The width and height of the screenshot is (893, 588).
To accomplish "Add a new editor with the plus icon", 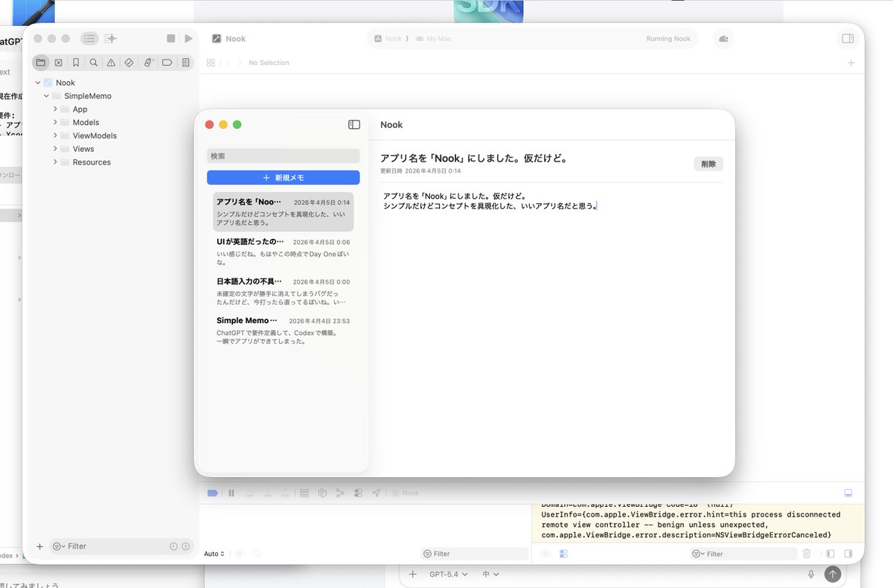I will click(x=851, y=63).
